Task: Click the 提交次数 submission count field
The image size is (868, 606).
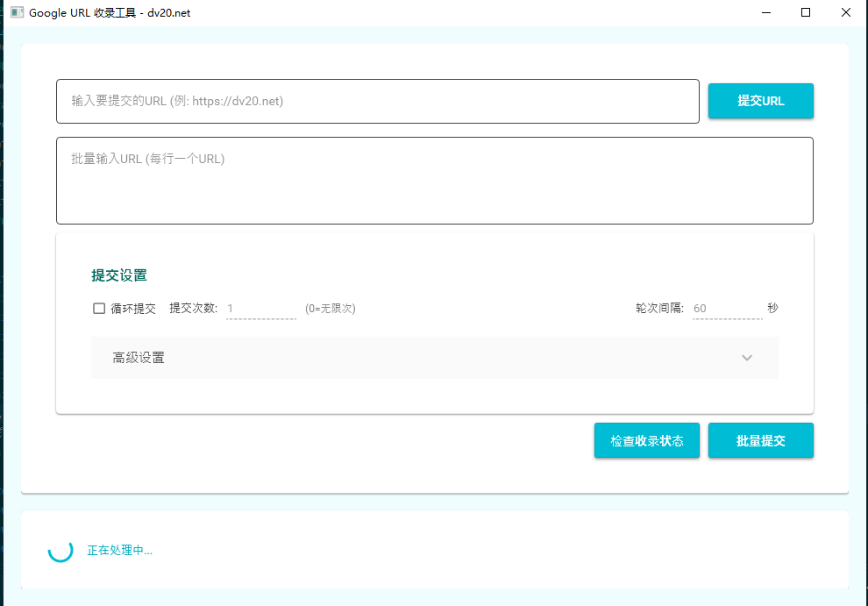Action: (x=260, y=308)
